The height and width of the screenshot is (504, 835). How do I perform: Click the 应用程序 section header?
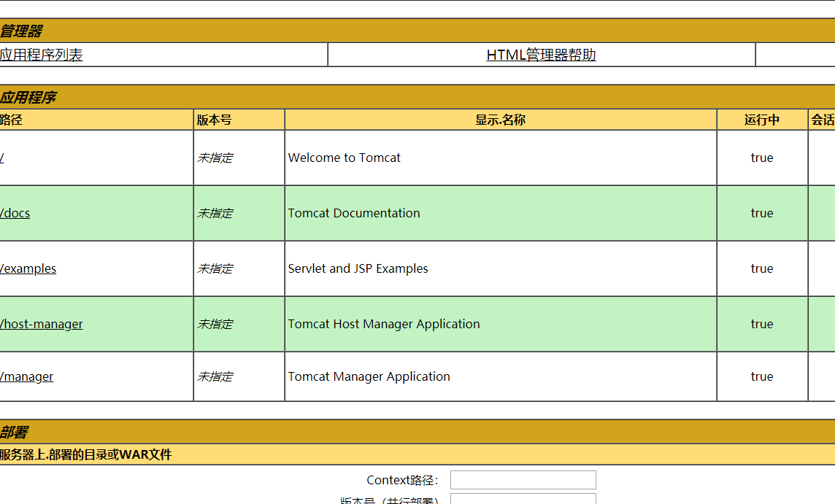pos(417,98)
